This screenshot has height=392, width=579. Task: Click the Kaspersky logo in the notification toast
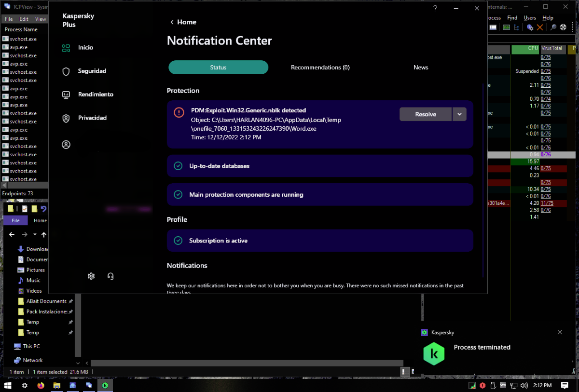(434, 353)
